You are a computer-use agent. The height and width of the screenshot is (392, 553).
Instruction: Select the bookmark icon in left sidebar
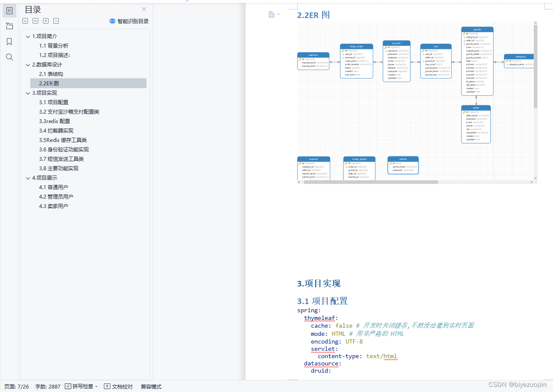(9, 41)
